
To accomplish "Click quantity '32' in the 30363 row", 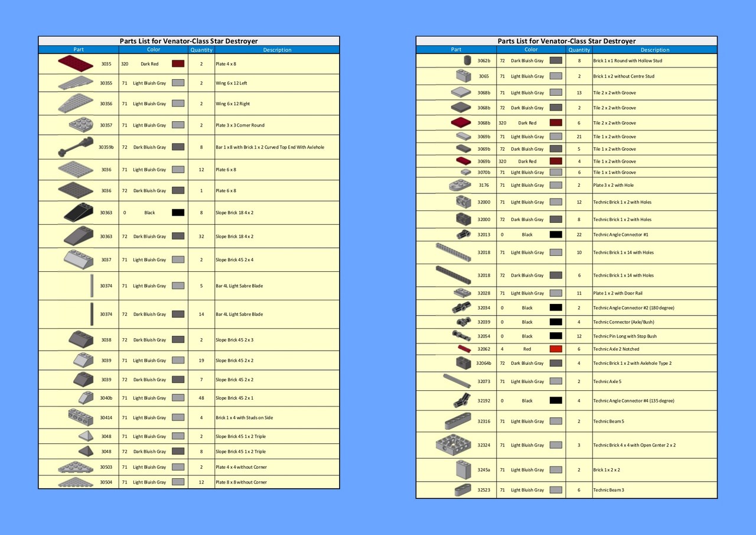I will coord(201,236).
